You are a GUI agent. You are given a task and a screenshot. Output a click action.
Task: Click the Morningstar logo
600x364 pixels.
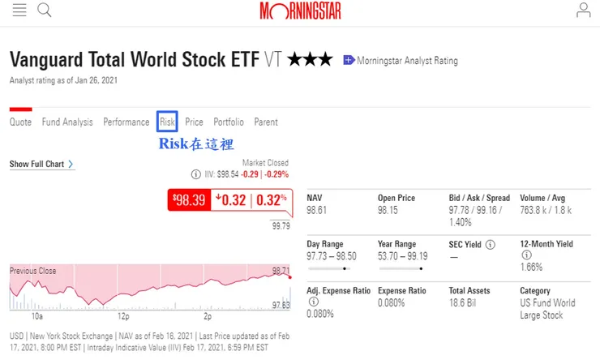299,11
